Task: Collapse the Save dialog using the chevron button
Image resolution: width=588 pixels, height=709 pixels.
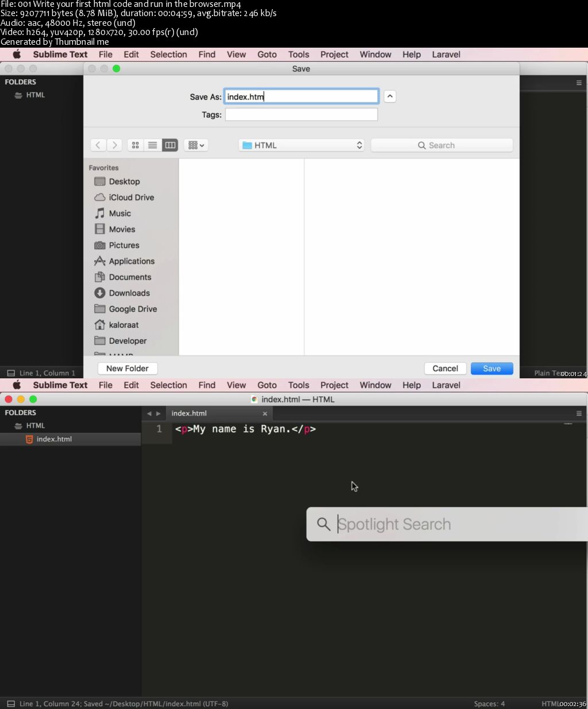Action: coord(390,96)
